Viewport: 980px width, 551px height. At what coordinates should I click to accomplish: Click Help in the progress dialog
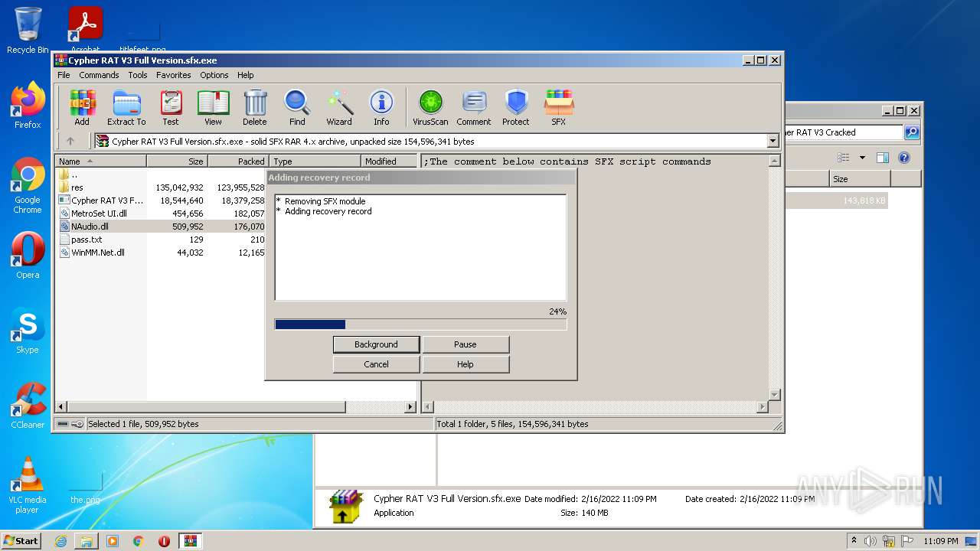465,364
